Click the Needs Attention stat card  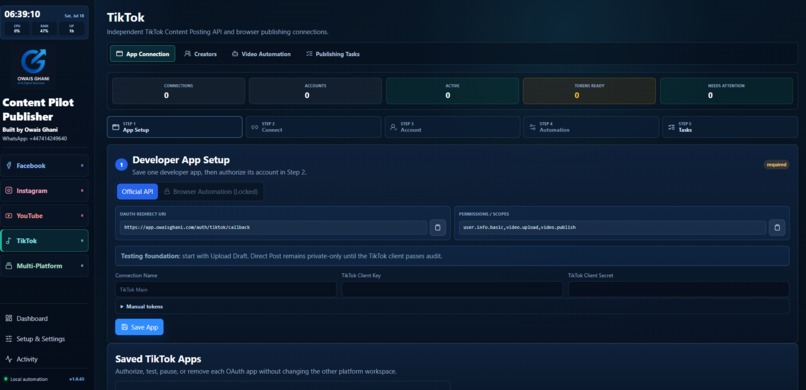coord(726,91)
